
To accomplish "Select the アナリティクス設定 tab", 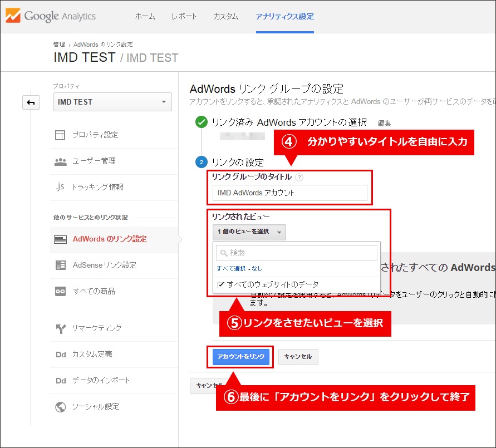I will 284,16.
